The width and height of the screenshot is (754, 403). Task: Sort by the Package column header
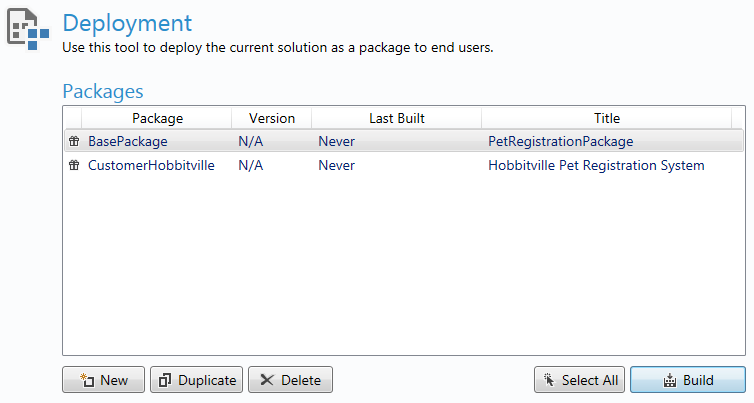pyautogui.click(x=157, y=118)
